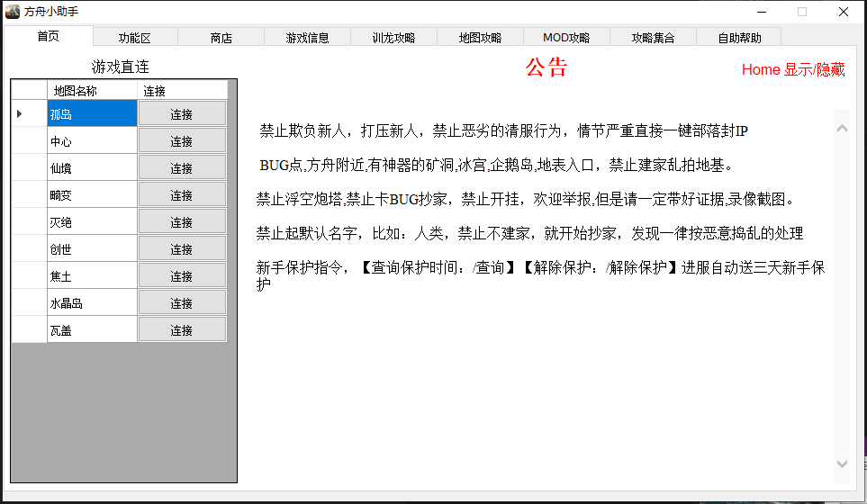Select the 创世 map name cell
This screenshot has height=504, width=867.
(x=92, y=249)
